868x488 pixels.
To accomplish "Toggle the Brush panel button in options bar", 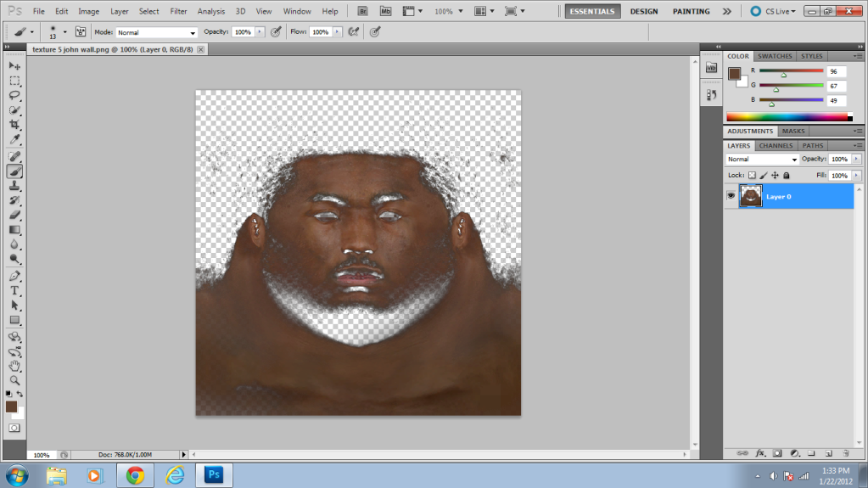I will (x=81, y=32).
